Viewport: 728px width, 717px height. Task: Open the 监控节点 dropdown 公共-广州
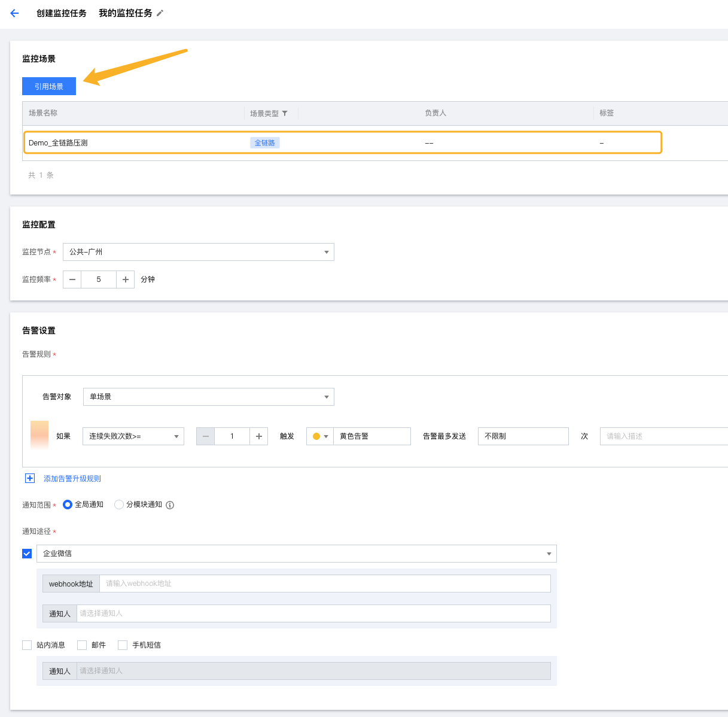pyautogui.click(x=198, y=252)
